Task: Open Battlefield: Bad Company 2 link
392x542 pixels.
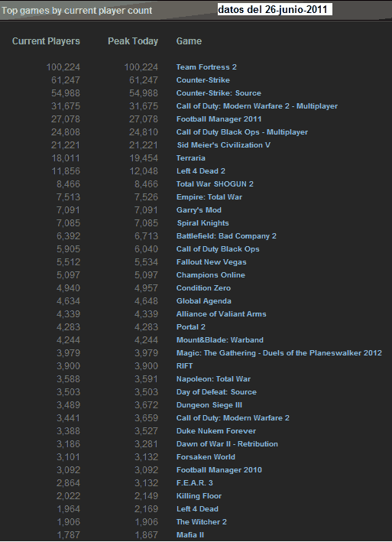Action: click(226, 236)
